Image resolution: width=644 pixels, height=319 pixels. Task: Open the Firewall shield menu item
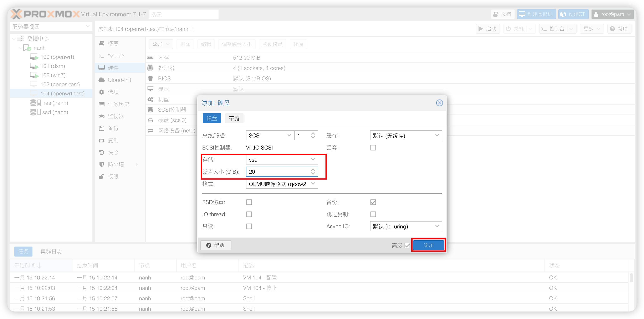pyautogui.click(x=102, y=164)
